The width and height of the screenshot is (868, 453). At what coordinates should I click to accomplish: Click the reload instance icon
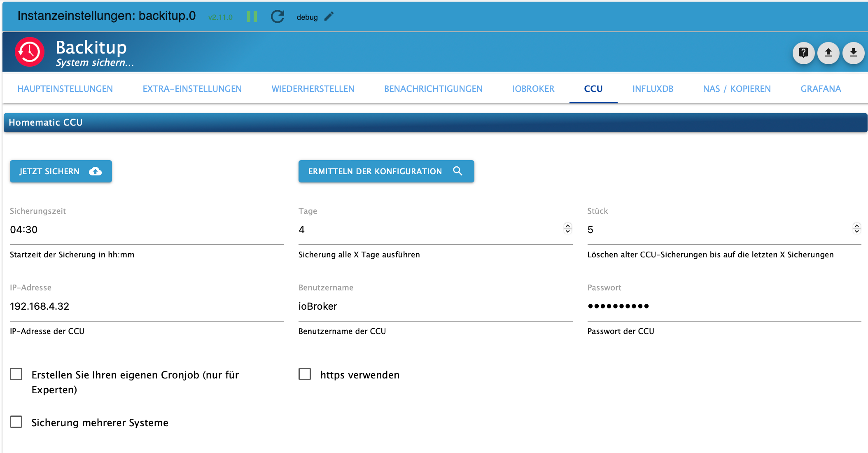(278, 16)
